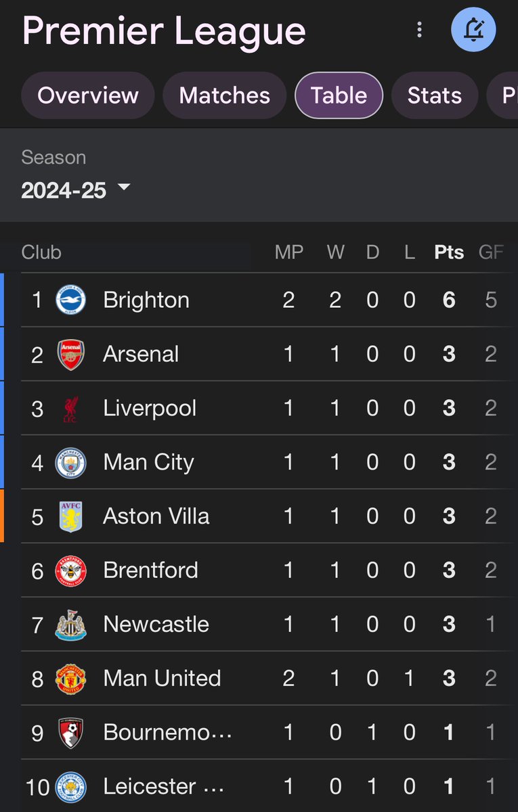
Task: Tap the Brentford bee crest
Action: (x=70, y=571)
